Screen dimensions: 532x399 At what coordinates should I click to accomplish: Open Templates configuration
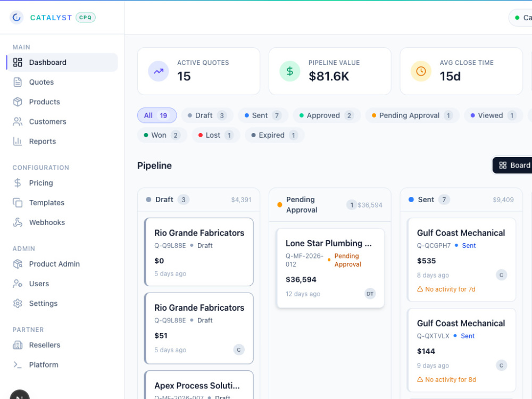tap(62, 203)
